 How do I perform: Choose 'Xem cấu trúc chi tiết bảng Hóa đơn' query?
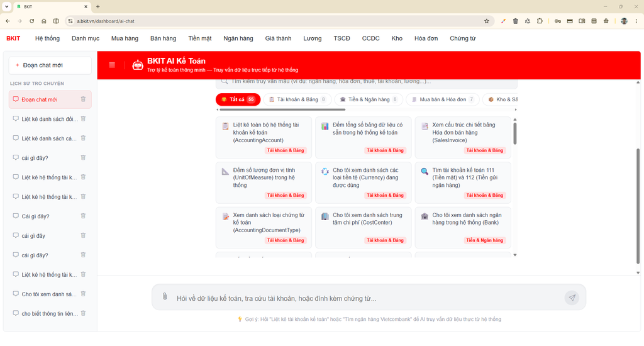463,137
